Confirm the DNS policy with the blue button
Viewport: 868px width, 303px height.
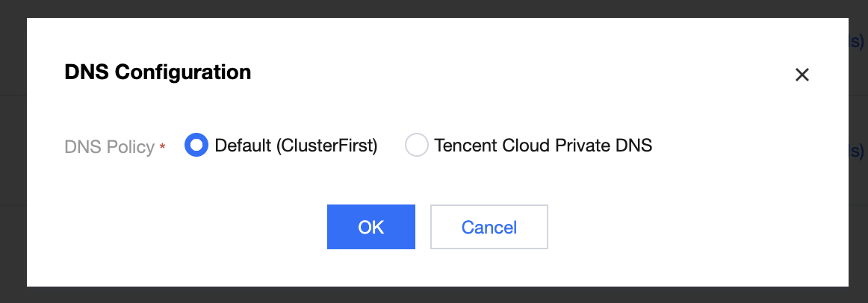coord(371,227)
